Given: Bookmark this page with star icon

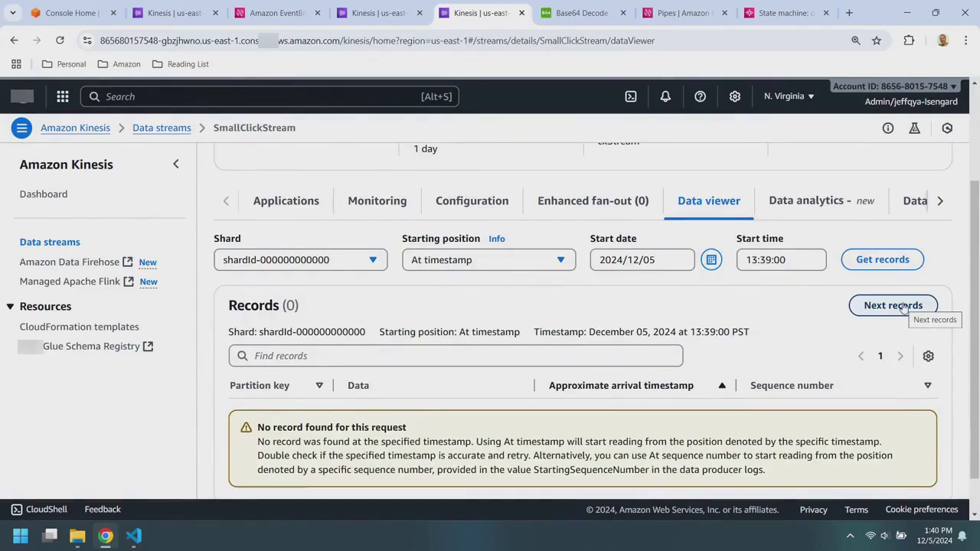Looking at the screenshot, I should [877, 40].
